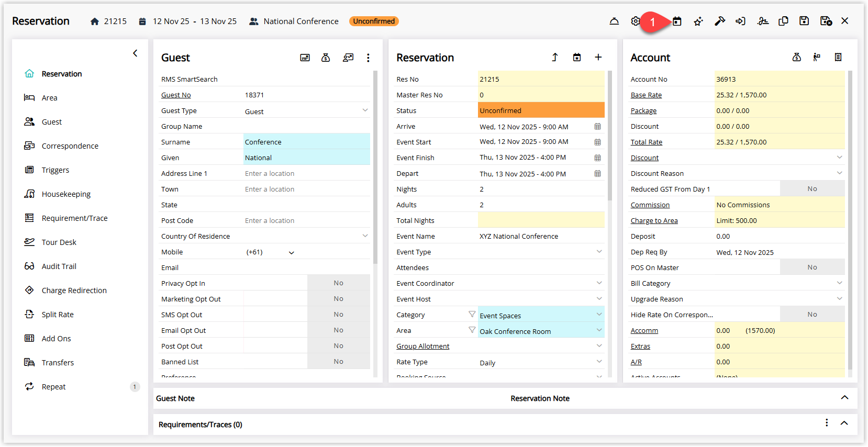The width and height of the screenshot is (868, 447).
Task: Click the check-in arrow icon
Action: pyautogui.click(x=740, y=21)
